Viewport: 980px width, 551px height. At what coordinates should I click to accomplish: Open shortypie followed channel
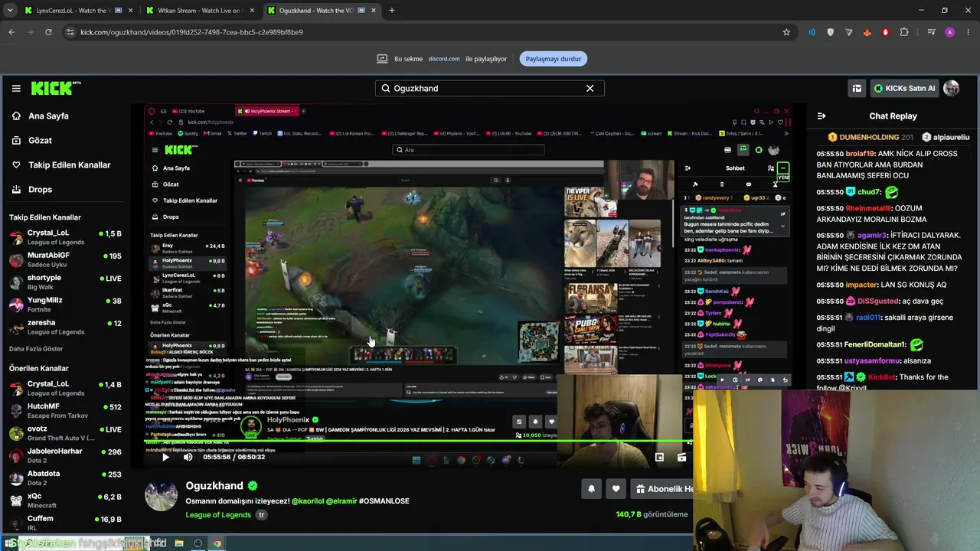[x=65, y=282]
